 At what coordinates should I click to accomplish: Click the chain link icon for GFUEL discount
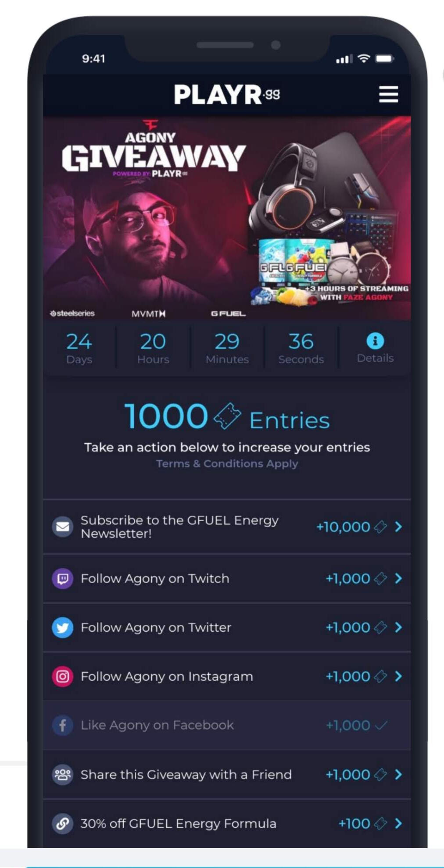(x=63, y=823)
